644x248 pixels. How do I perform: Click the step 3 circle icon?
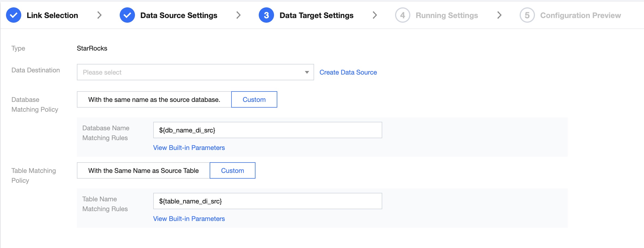click(266, 15)
